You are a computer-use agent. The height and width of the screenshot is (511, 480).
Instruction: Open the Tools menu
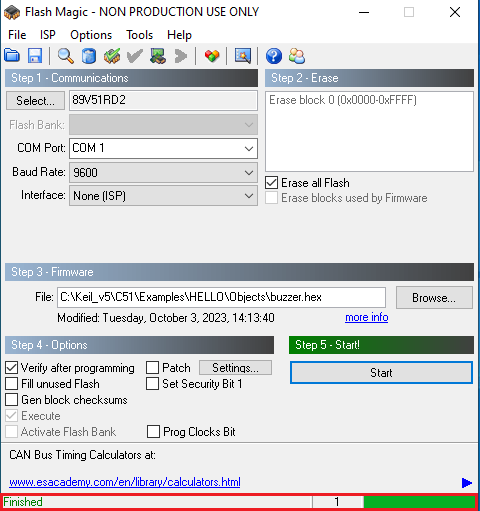[139, 35]
